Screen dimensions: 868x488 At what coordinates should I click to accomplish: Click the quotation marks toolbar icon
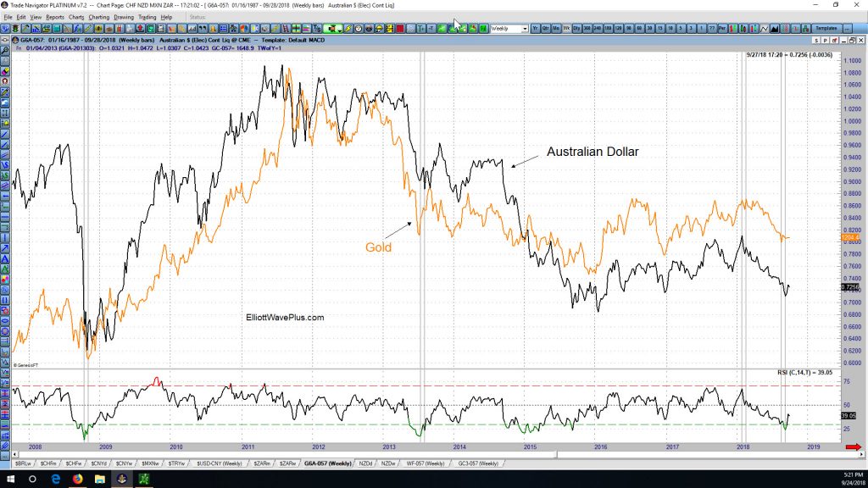point(203,28)
